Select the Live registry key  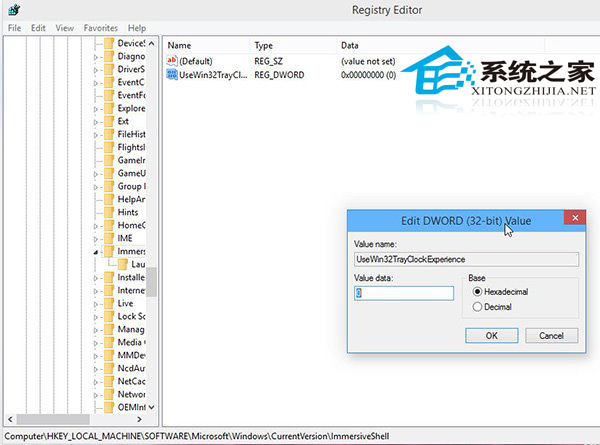click(x=125, y=303)
